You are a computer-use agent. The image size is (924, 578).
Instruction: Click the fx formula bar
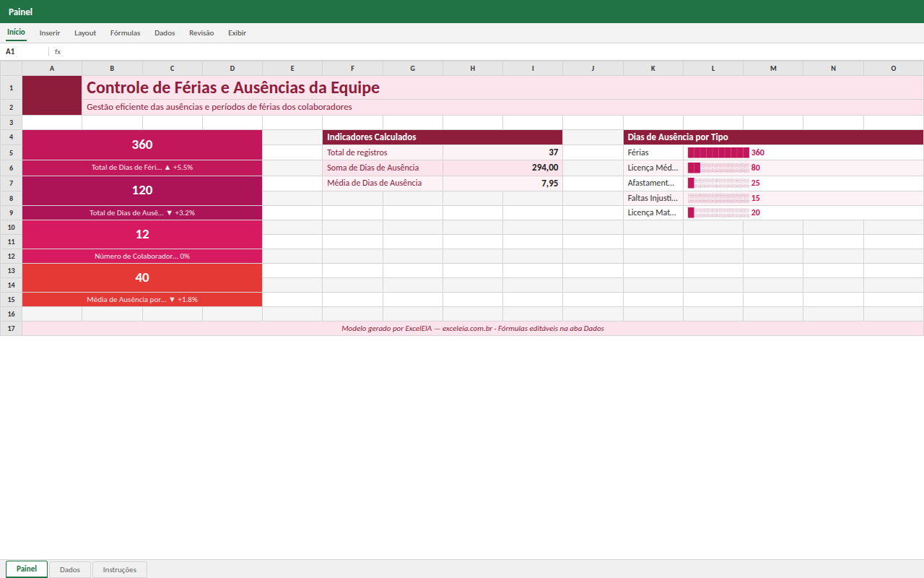click(488, 52)
